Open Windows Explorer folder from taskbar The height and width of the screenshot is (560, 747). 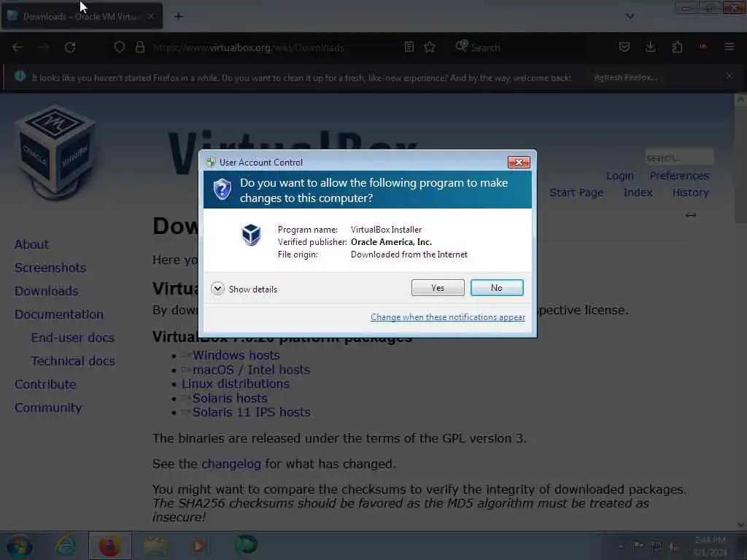(x=155, y=545)
